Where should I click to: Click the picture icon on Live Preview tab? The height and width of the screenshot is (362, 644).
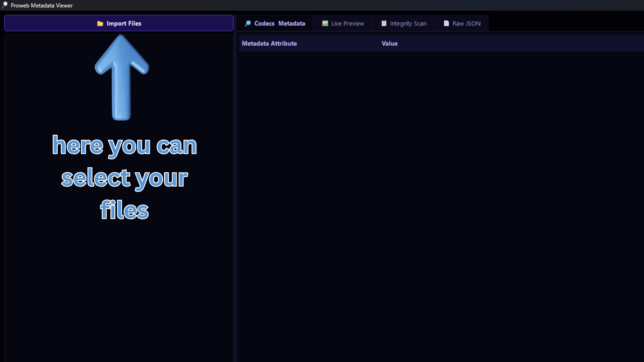[x=325, y=23]
